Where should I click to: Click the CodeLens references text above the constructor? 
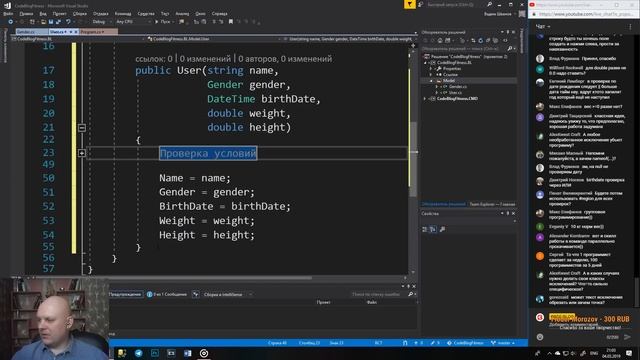coord(233,59)
